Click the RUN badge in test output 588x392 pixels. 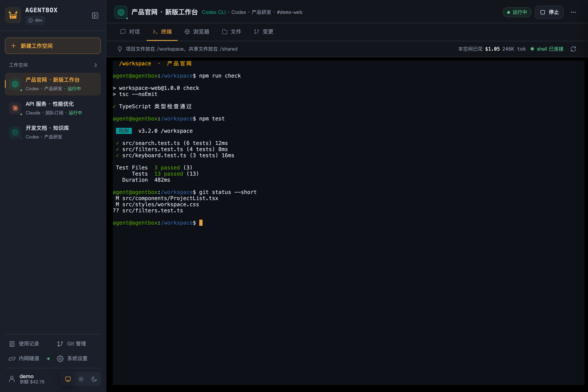point(124,131)
